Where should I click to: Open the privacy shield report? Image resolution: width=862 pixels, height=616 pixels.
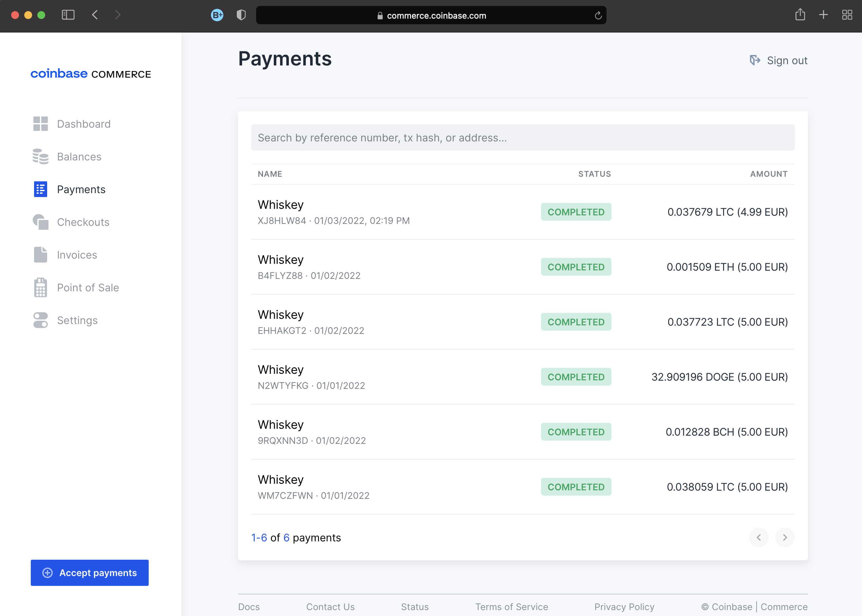pos(241,15)
